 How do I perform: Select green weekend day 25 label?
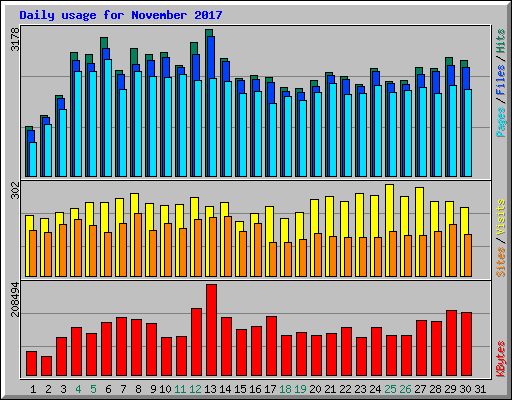click(390, 389)
